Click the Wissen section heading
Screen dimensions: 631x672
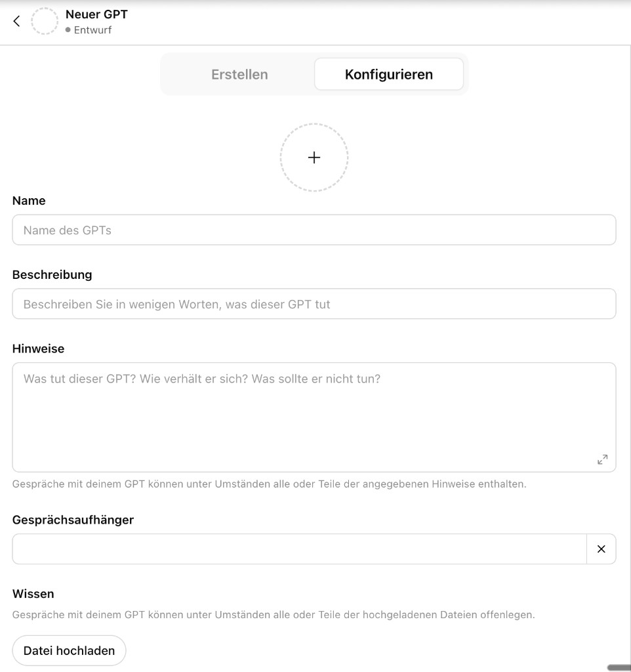coord(33,593)
